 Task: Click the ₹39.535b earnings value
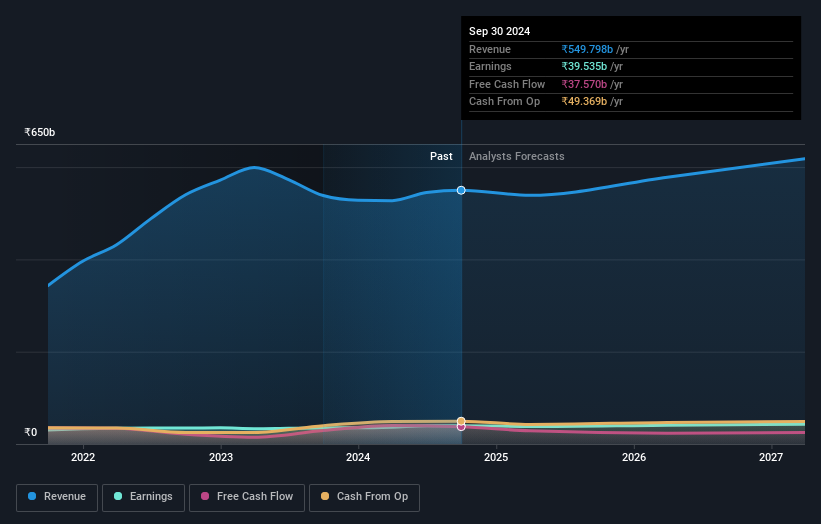pyautogui.click(x=584, y=66)
